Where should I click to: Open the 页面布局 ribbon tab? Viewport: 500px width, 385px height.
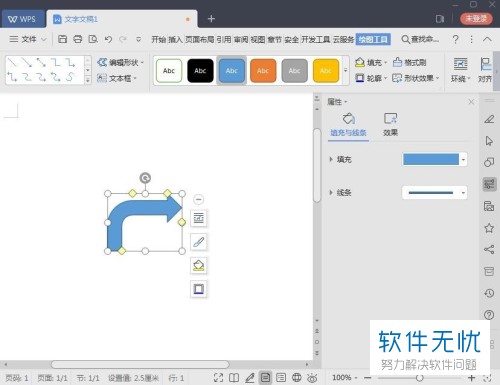[x=199, y=39]
